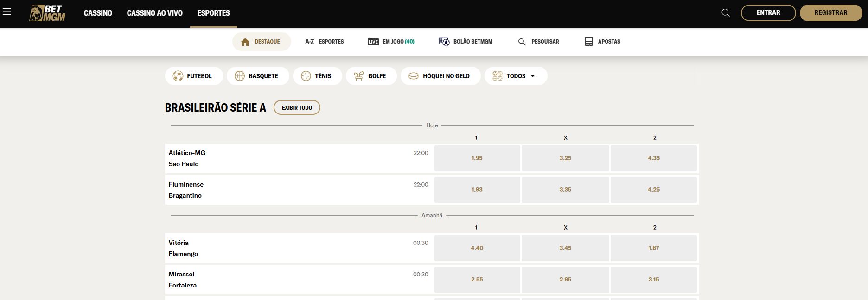Select draw odds 3.45 for Vitória match

pos(565,248)
